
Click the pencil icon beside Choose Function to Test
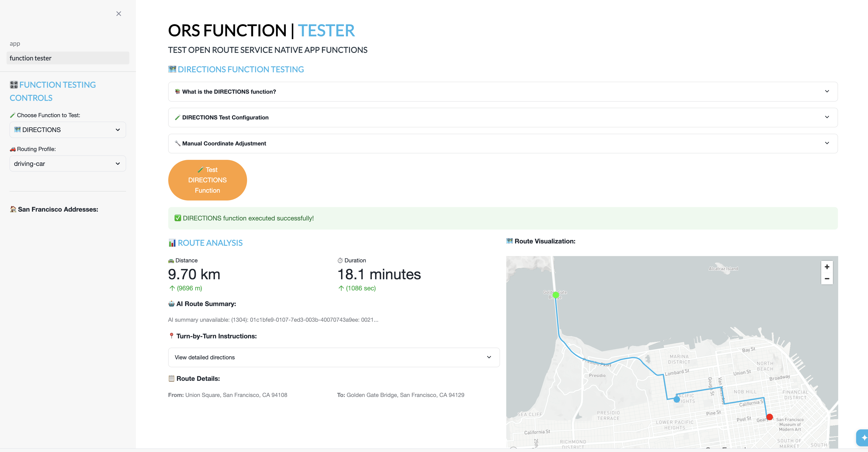pyautogui.click(x=13, y=115)
